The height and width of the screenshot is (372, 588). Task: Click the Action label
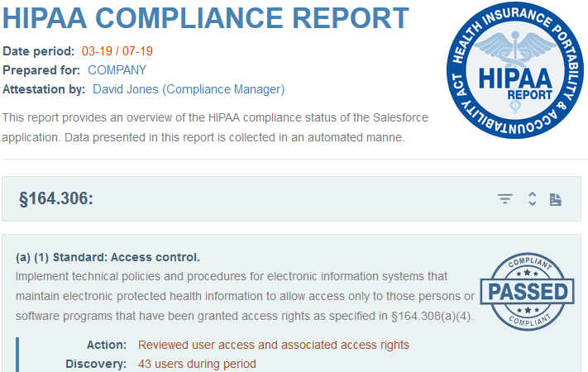[x=107, y=345]
